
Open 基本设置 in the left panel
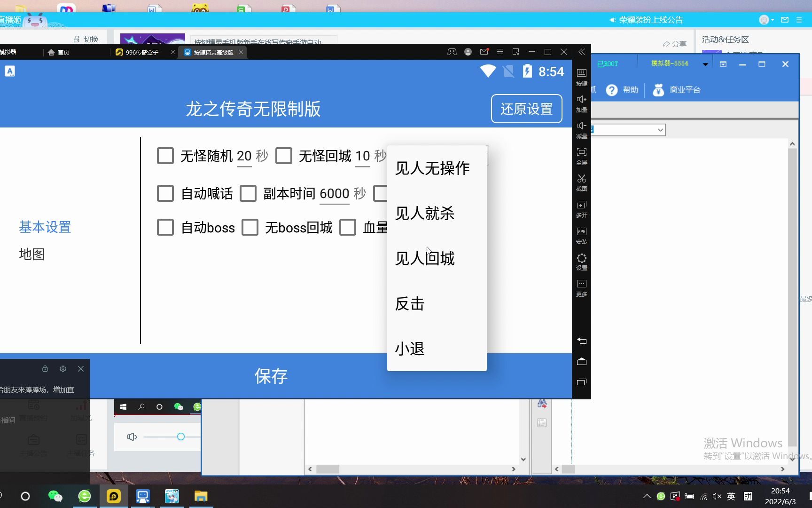pos(45,227)
